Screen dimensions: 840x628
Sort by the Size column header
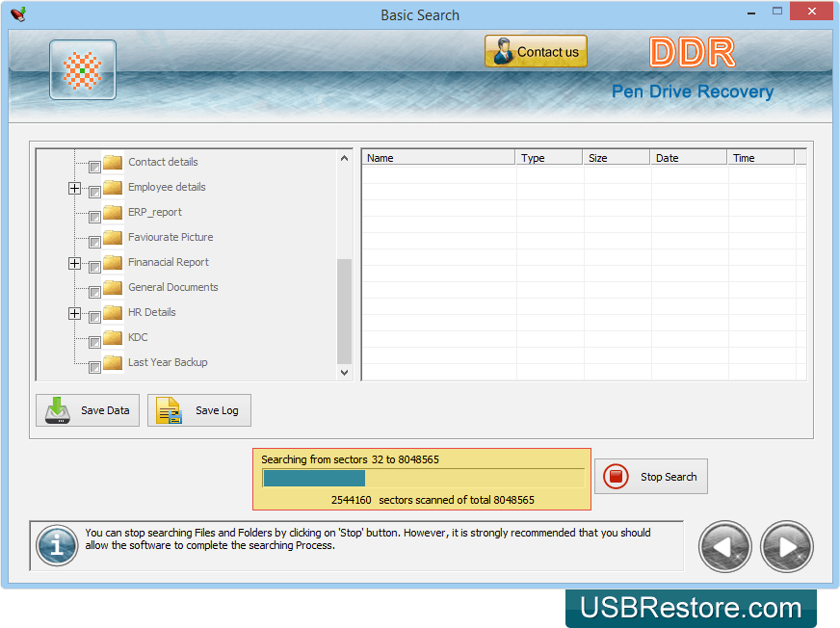click(617, 158)
